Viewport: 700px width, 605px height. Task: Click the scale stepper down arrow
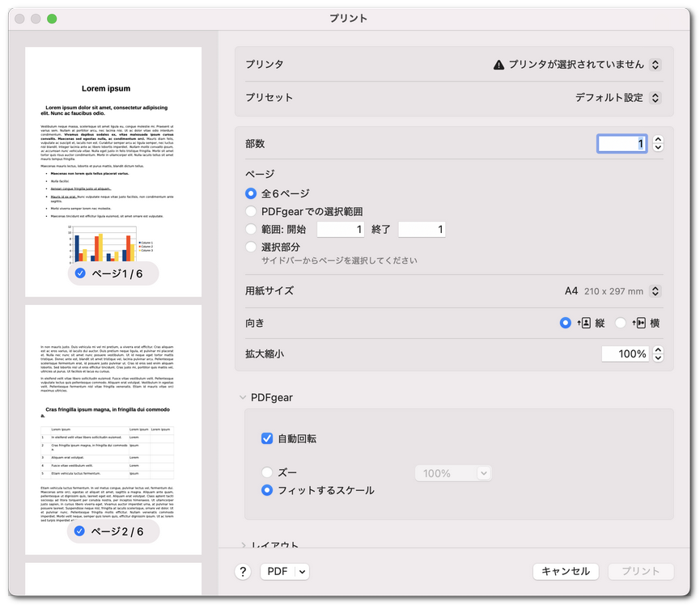(x=658, y=357)
